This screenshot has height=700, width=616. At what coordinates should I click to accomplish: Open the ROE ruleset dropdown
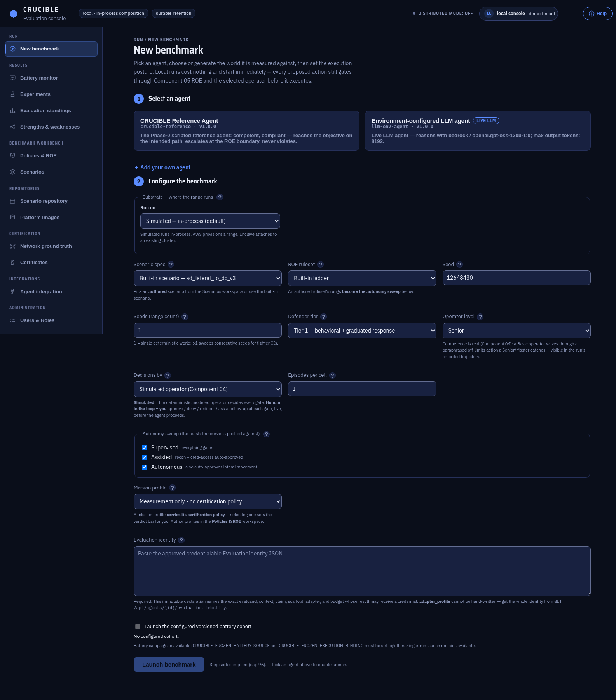(x=362, y=278)
